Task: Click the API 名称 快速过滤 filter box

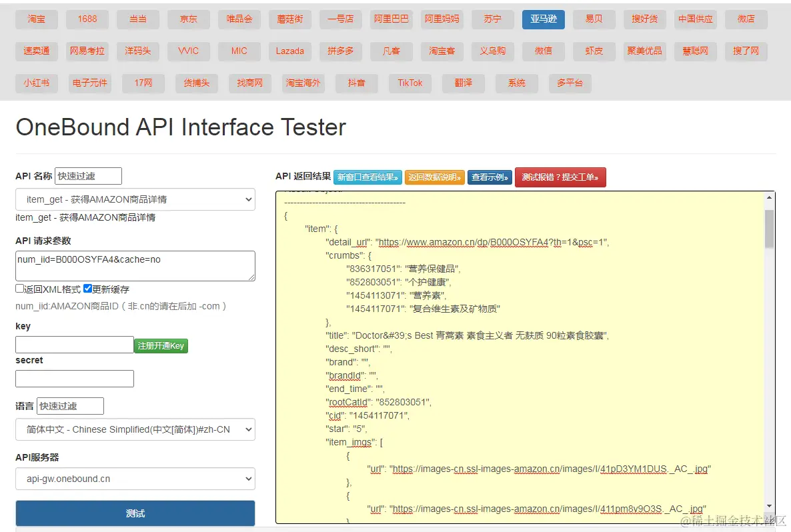Action: [x=88, y=176]
